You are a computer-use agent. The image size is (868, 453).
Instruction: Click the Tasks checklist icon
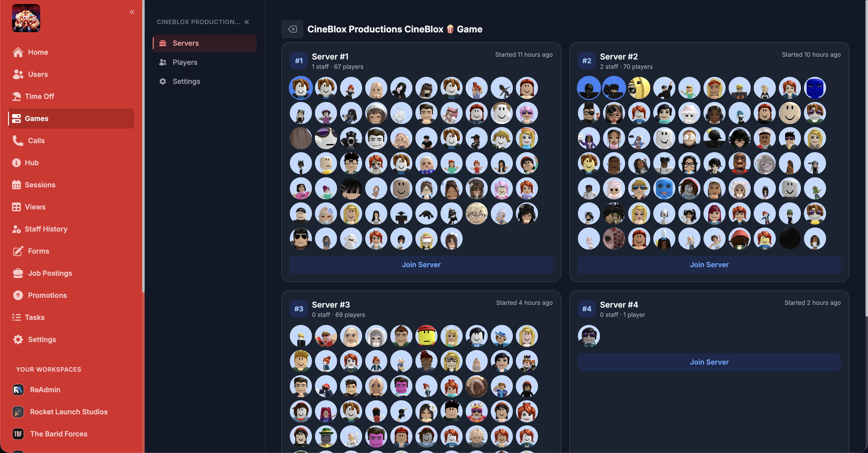[16, 317]
